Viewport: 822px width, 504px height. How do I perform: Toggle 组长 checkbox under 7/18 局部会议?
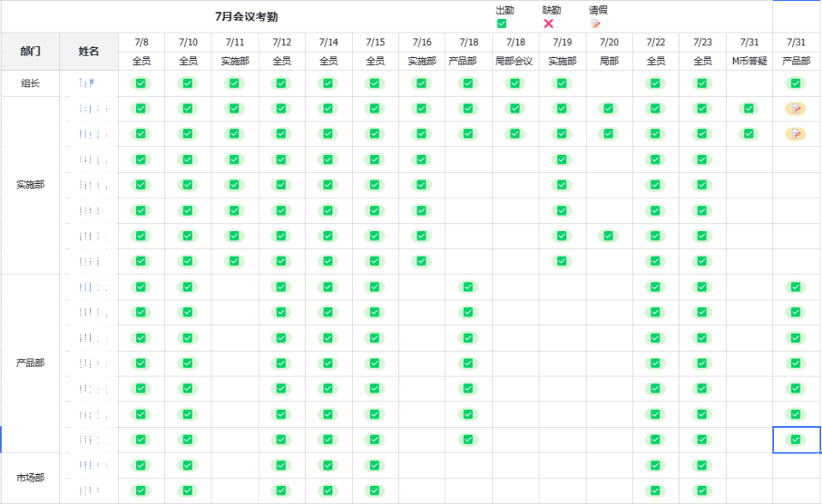(x=515, y=83)
